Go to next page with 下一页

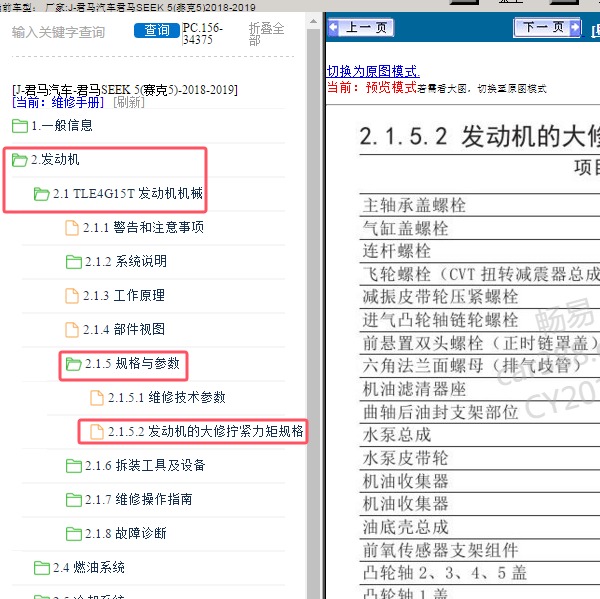pyautogui.click(x=547, y=27)
